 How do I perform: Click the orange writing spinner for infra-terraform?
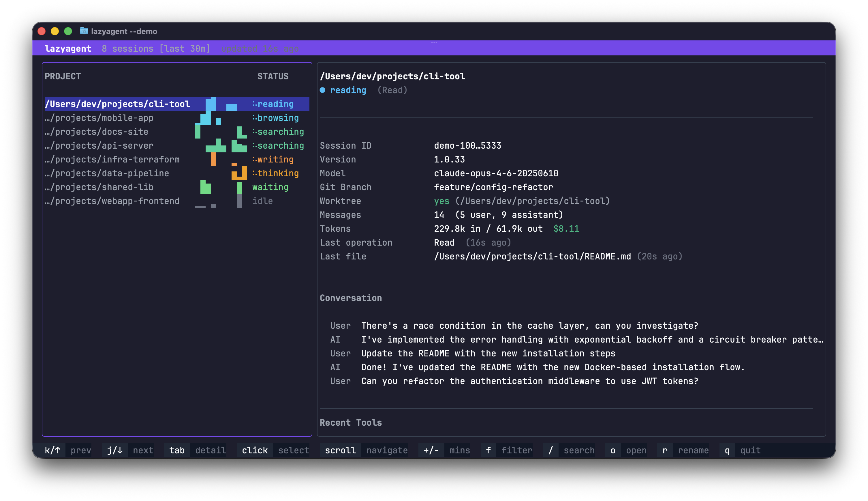coord(254,159)
